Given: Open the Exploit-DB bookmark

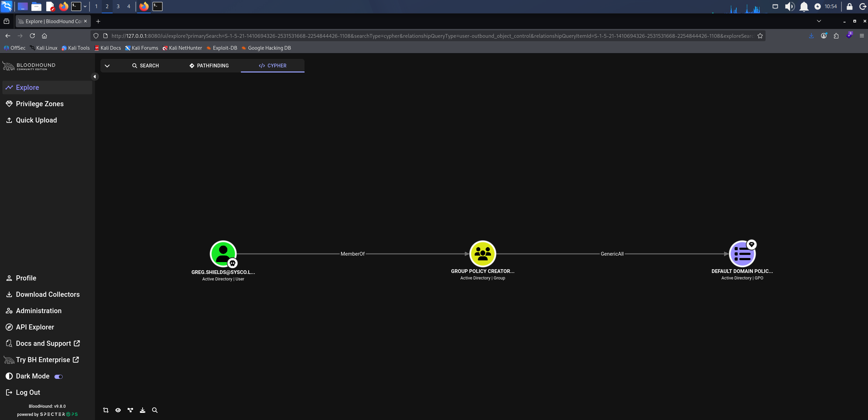Looking at the screenshot, I should [222, 48].
